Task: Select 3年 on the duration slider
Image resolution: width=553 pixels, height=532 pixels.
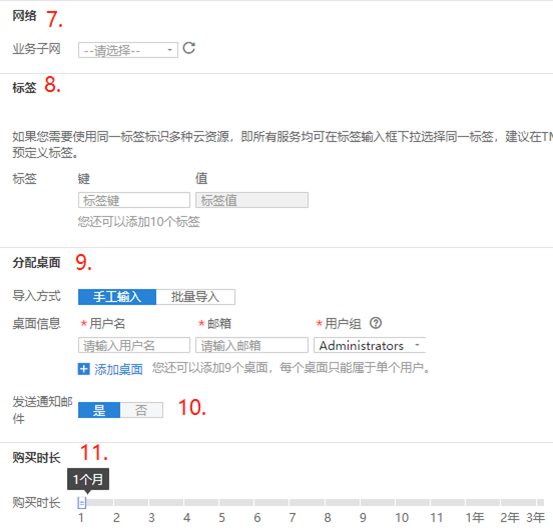Action: pos(536,517)
